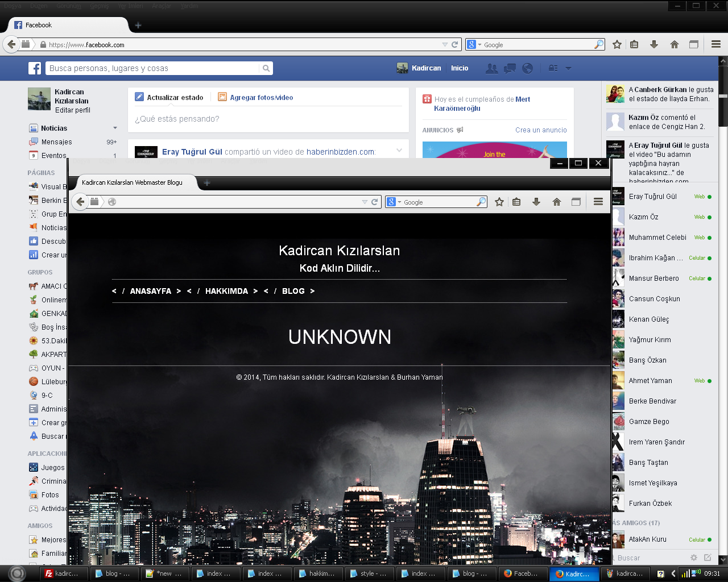The width and height of the screenshot is (728, 582).
Task: Open bookmarks list icon in back browser toolbar
Action: coord(634,44)
